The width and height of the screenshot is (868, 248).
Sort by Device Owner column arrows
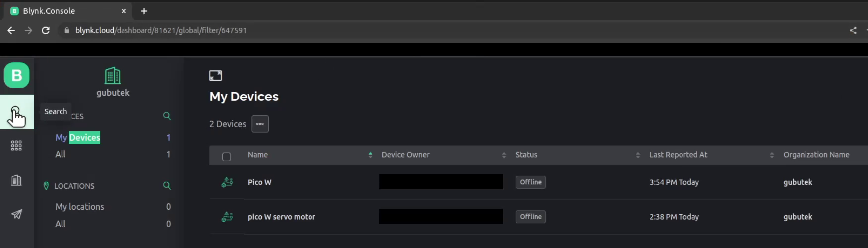tap(504, 155)
